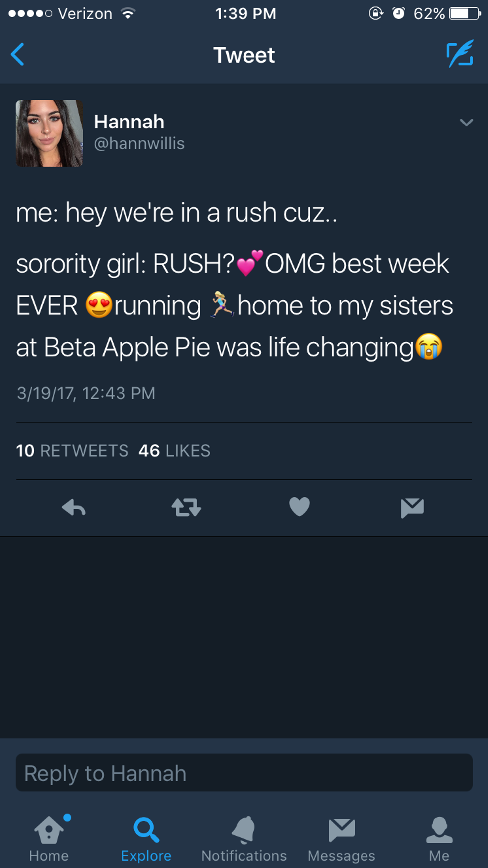
Task: Go to the Messages tab
Action: 342,839
